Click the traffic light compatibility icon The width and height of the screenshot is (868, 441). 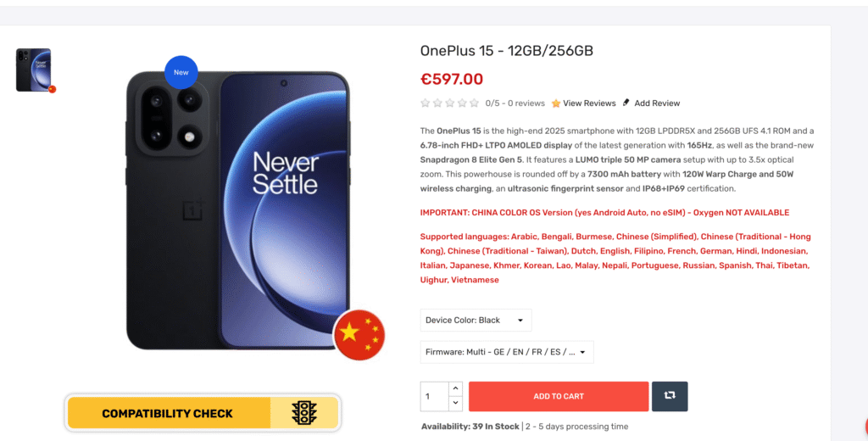point(304,413)
